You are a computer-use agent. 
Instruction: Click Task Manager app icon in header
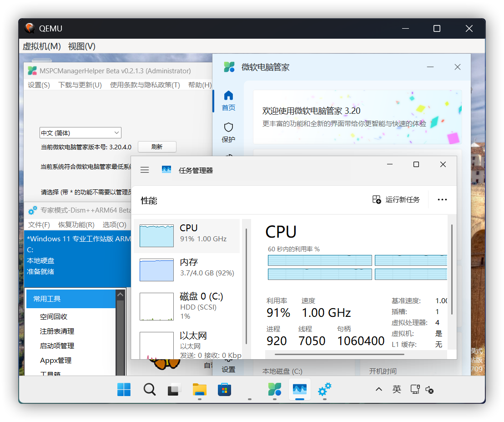[x=166, y=169]
